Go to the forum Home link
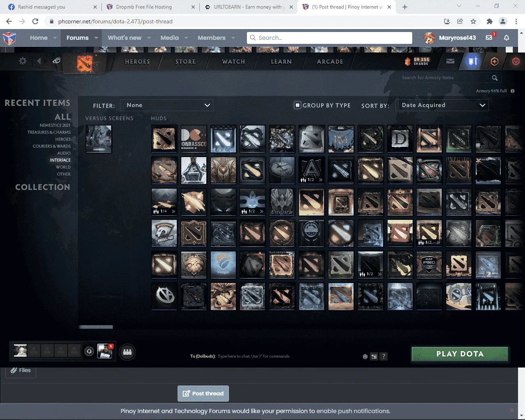This screenshot has width=525, height=420. point(39,38)
